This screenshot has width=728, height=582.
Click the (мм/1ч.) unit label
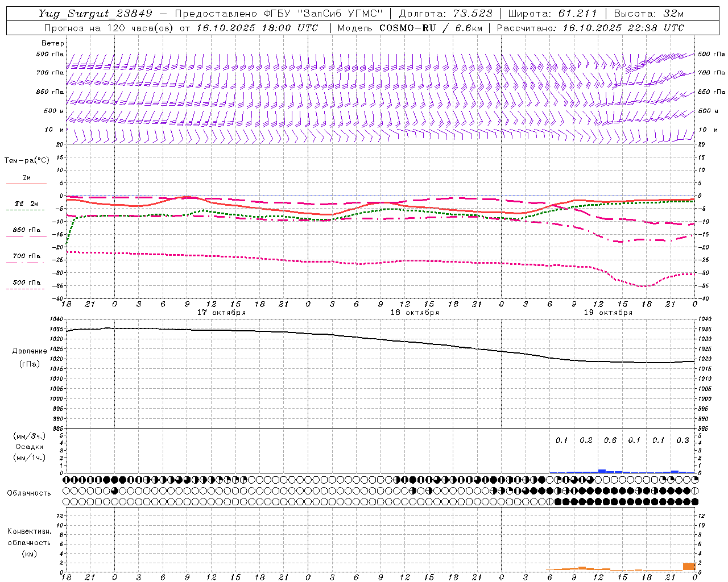coord(30,458)
